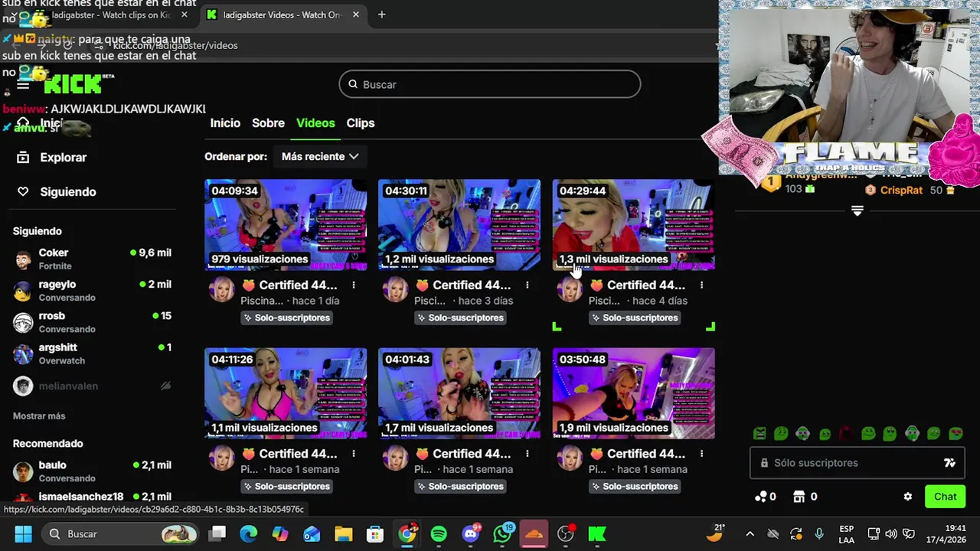Open rageylo's channel in sidebar
Image resolution: width=980 pixels, height=551 pixels.
point(92,290)
